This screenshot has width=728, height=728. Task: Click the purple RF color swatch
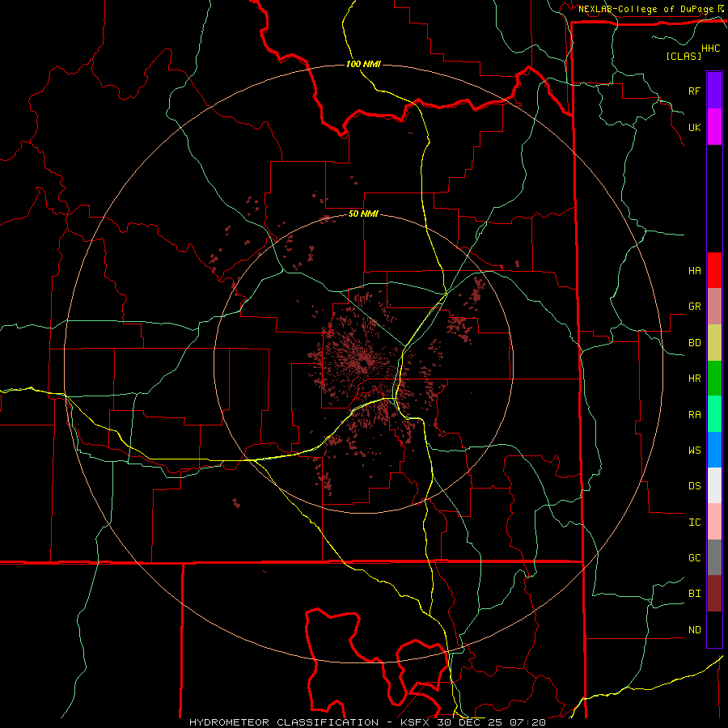[714, 91]
